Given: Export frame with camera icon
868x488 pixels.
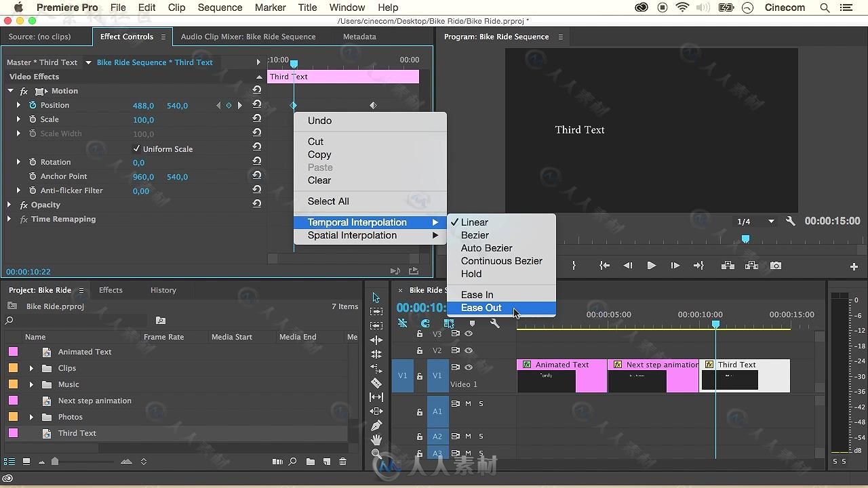Looking at the screenshot, I should click(x=776, y=266).
